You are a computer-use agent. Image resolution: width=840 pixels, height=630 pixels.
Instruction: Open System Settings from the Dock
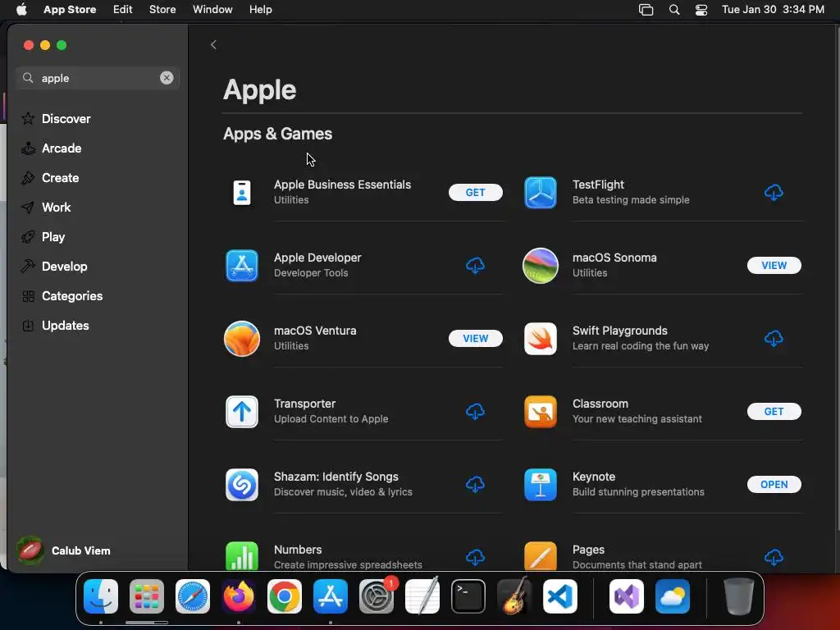tap(376, 596)
